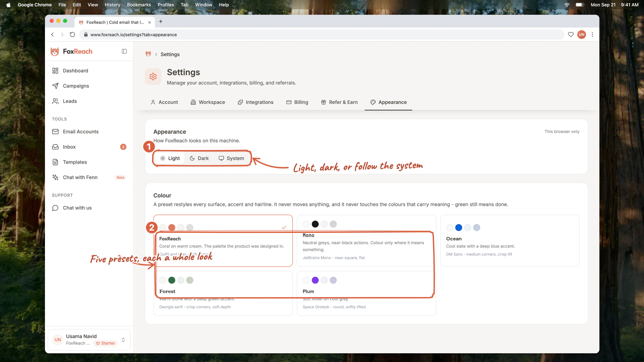
Task: Click the coral swatch in FoxReach preset
Action: pos(172,228)
